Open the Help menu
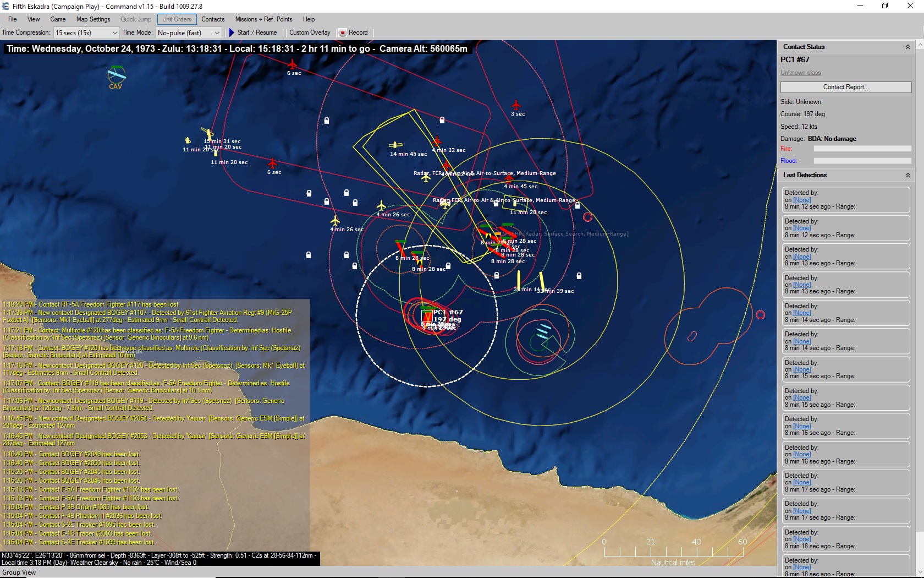This screenshot has height=578, width=924. coord(309,19)
